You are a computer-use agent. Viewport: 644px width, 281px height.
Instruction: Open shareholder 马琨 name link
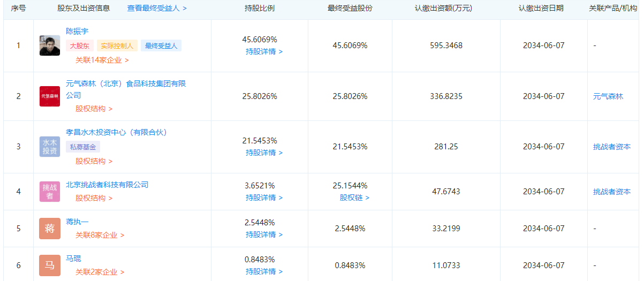[x=73, y=259]
